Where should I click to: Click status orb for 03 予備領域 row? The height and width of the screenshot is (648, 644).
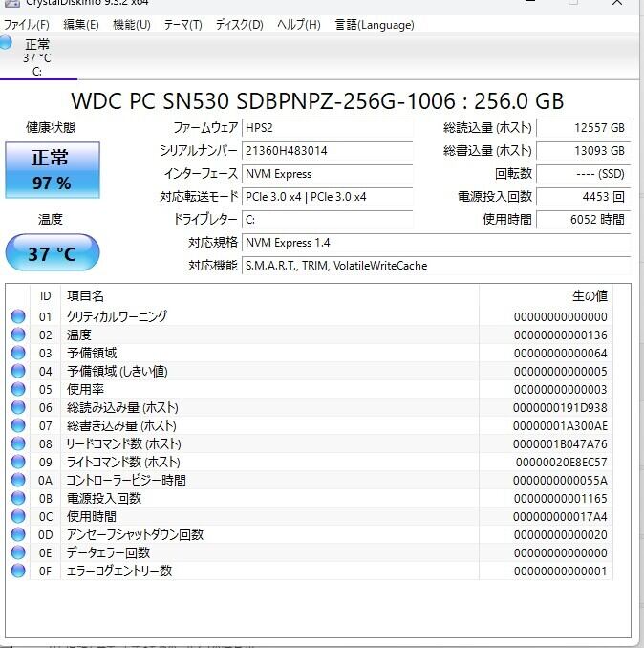(18, 353)
